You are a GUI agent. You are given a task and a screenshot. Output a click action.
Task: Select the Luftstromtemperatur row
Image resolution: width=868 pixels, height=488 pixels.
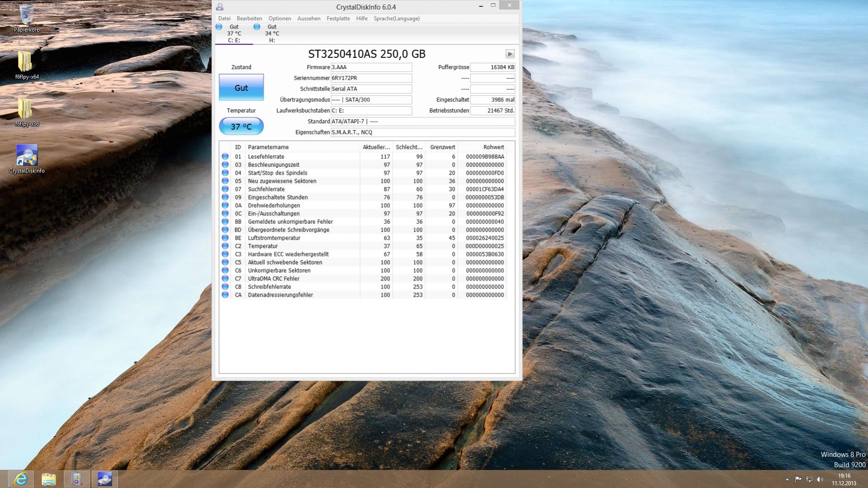pos(363,238)
